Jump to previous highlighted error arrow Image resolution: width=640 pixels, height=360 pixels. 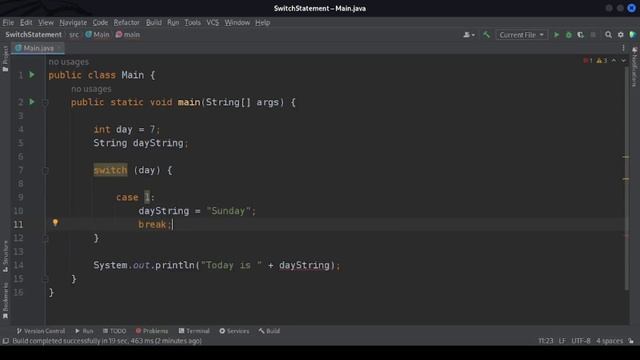pyautogui.click(x=613, y=60)
